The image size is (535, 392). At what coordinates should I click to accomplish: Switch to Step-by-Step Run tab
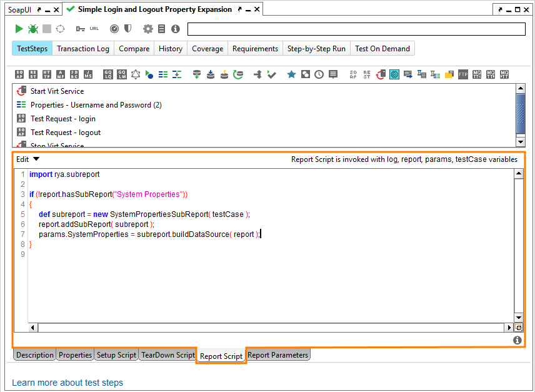pyautogui.click(x=316, y=48)
